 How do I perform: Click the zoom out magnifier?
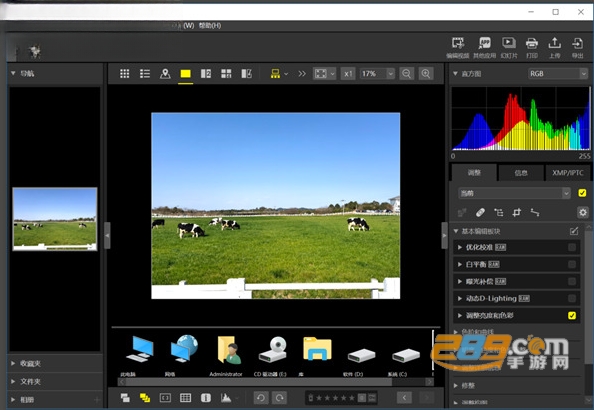click(406, 74)
